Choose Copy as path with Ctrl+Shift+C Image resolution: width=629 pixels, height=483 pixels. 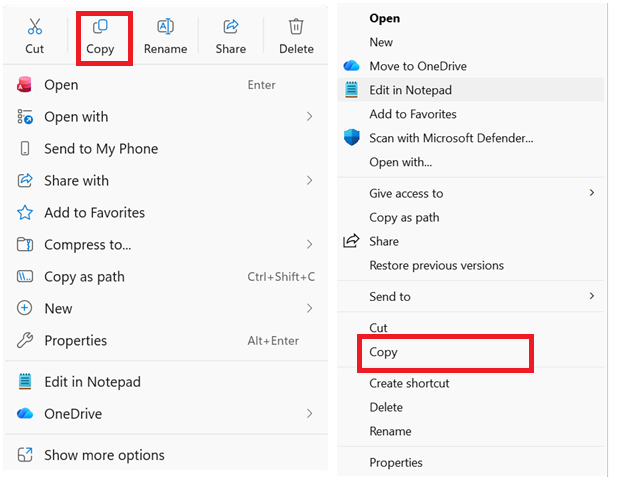(x=165, y=276)
